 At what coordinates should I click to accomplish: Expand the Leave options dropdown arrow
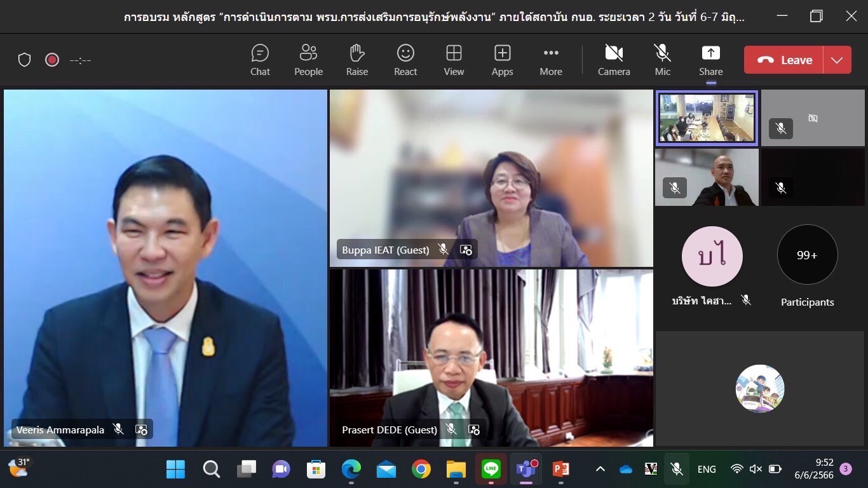(837, 60)
